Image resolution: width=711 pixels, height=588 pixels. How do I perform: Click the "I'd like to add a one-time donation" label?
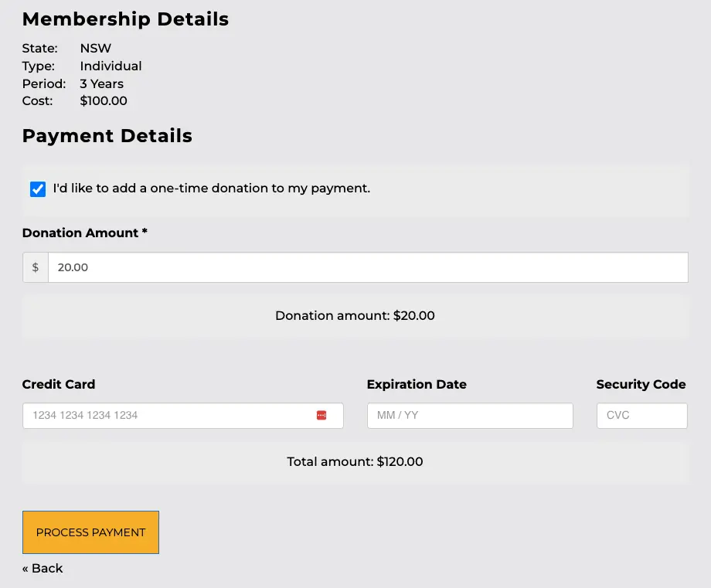[211, 188]
